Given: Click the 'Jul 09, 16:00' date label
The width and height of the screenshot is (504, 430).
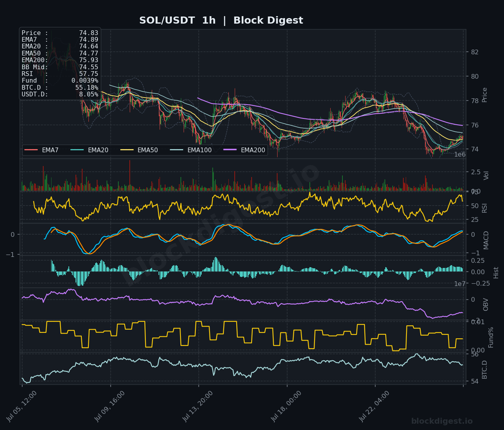Looking at the screenshot, I should 110,407.
